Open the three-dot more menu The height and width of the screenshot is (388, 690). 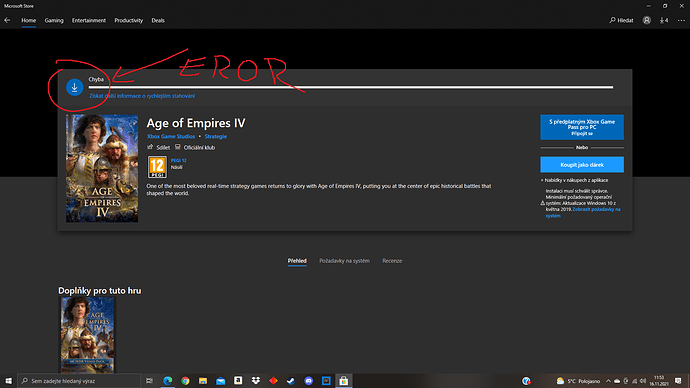coord(681,20)
